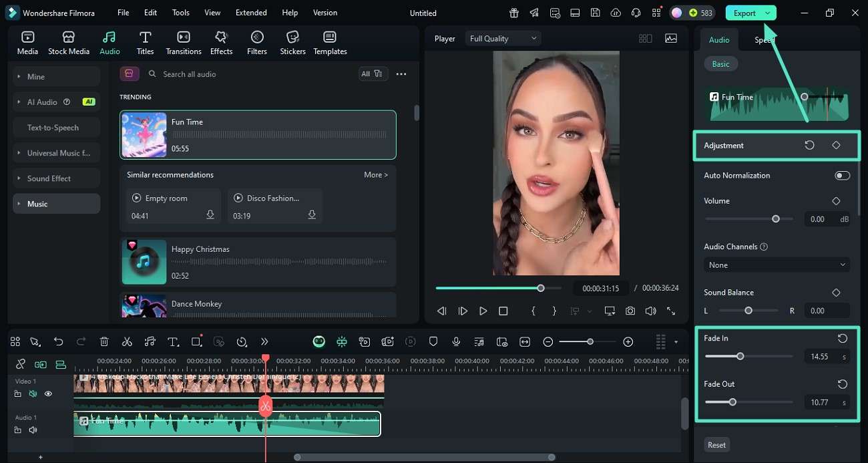Viewport: 868px width, 463px height.
Task: Open the All filter dropdown
Action: tap(373, 74)
